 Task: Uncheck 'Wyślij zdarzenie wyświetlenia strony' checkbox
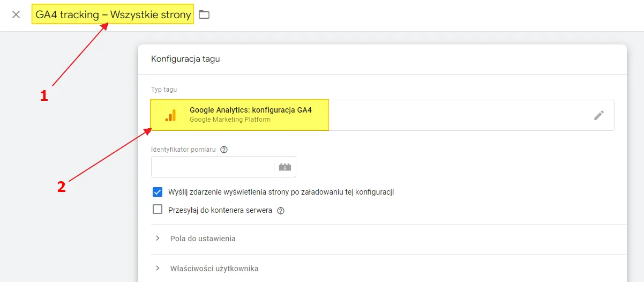point(158,192)
